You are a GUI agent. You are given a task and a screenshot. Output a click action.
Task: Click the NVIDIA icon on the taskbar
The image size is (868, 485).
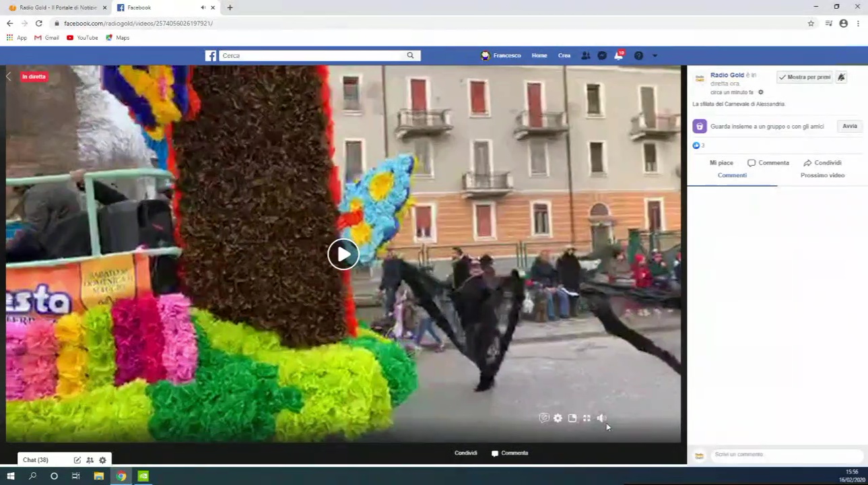pyautogui.click(x=143, y=476)
